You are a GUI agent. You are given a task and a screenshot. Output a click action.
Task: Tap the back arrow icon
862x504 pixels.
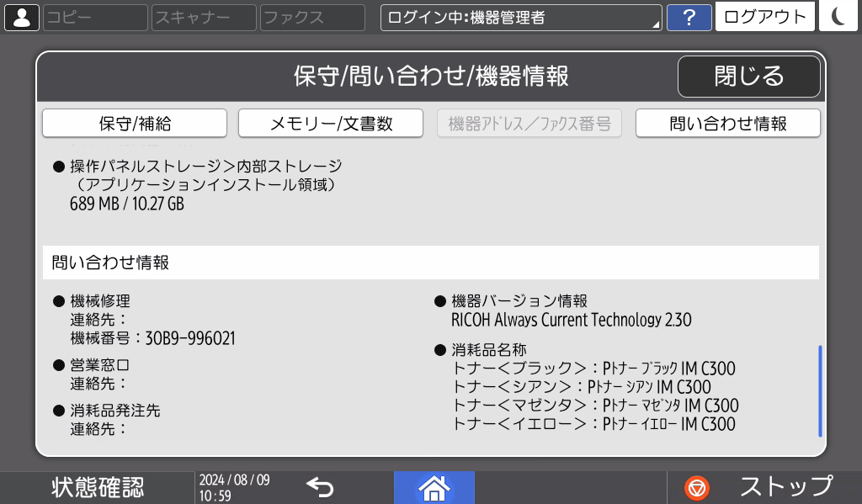[x=320, y=486]
